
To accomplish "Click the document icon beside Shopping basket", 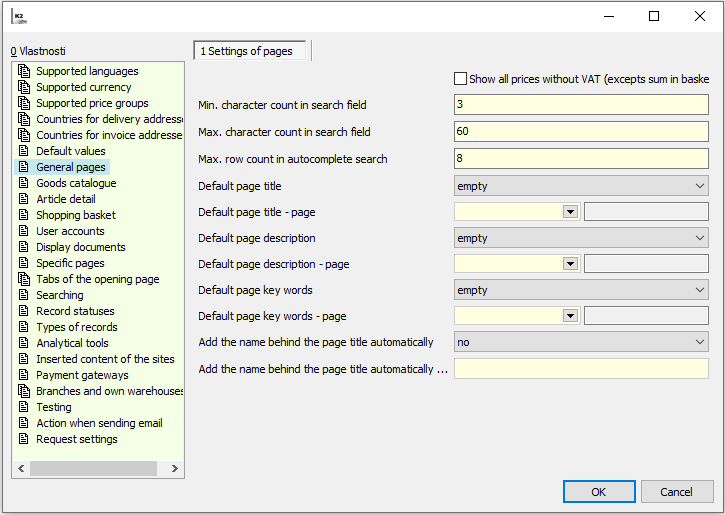I will tap(25, 215).
